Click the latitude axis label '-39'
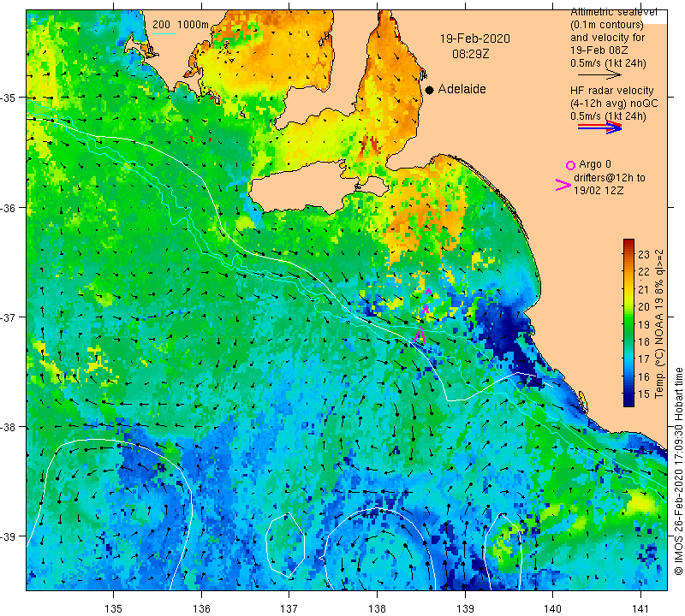685x616 pixels. pos(8,536)
